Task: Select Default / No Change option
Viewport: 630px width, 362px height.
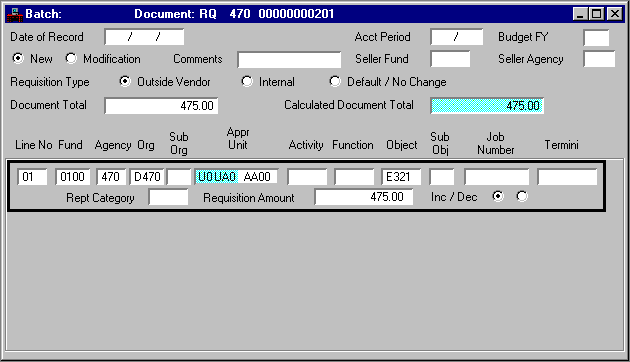Action: coord(335,82)
